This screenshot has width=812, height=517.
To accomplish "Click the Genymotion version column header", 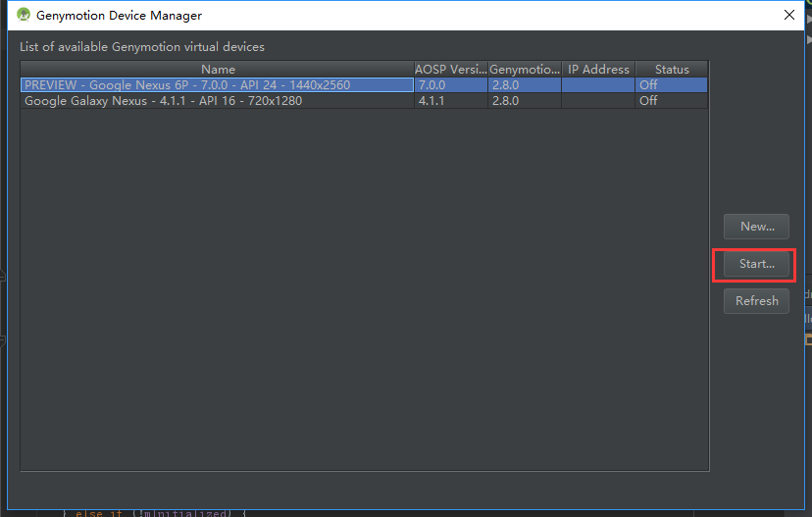I will click(x=525, y=69).
